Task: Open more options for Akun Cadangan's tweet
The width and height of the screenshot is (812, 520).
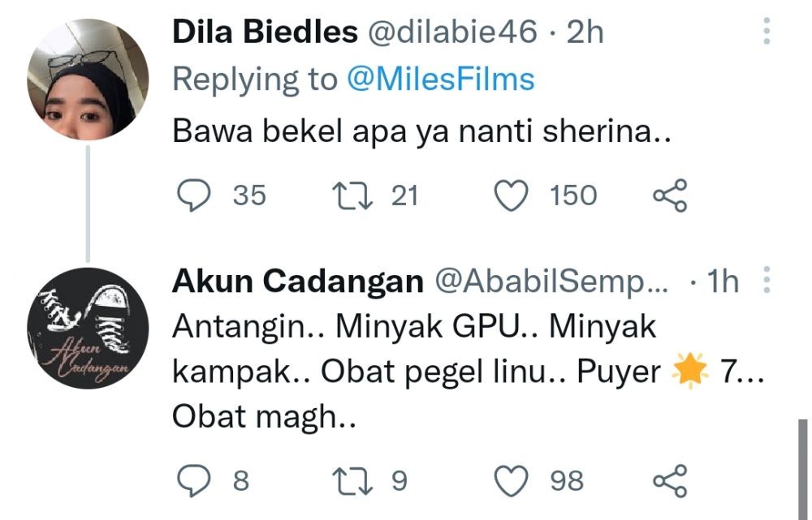Action: (x=767, y=281)
